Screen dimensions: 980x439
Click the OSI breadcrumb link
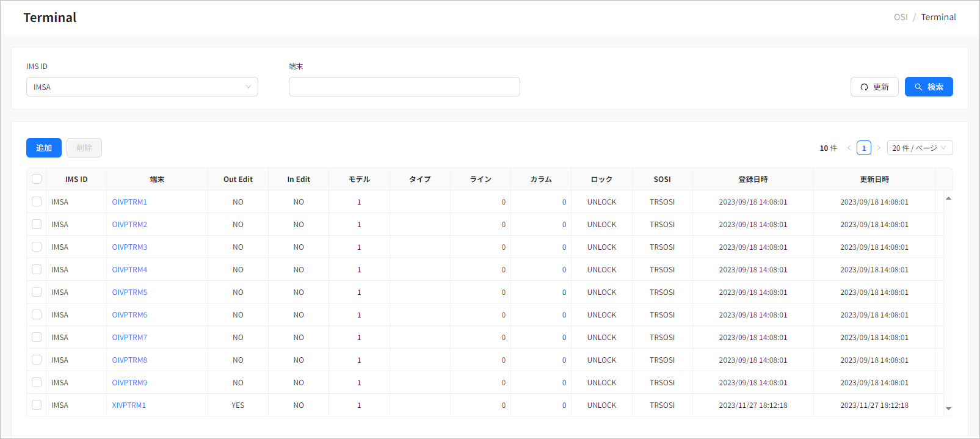pyautogui.click(x=900, y=17)
